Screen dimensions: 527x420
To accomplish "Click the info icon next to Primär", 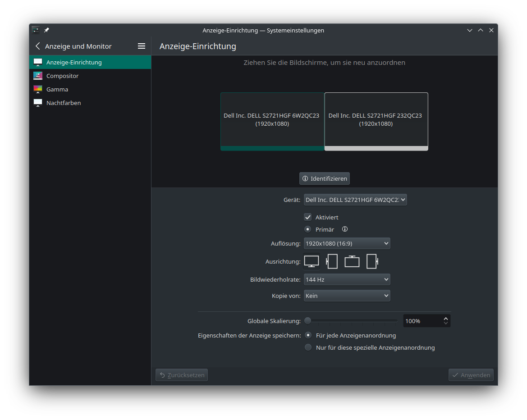I will [x=345, y=229].
